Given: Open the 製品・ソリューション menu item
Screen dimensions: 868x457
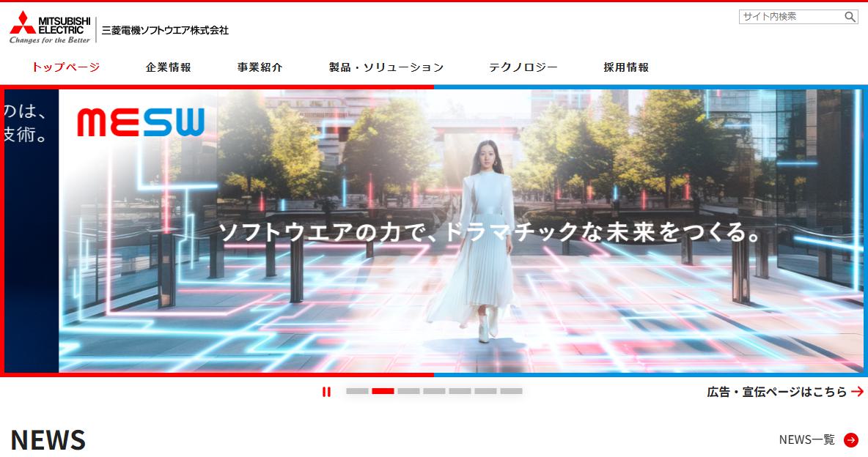Looking at the screenshot, I should click(386, 67).
